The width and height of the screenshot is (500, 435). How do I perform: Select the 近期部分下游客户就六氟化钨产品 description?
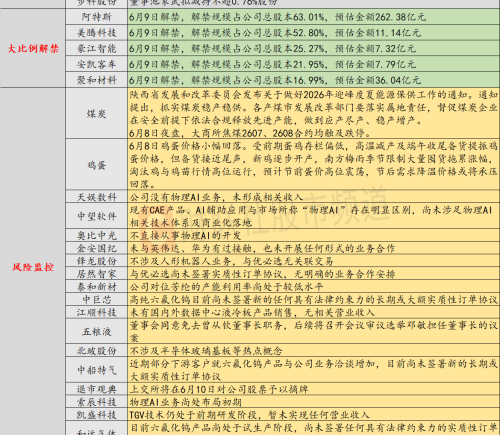[313, 370]
